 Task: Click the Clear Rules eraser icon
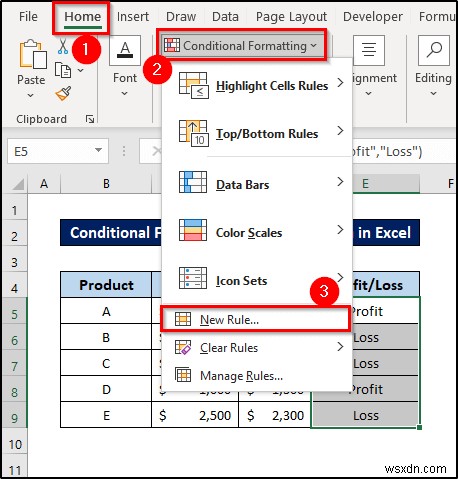(183, 347)
